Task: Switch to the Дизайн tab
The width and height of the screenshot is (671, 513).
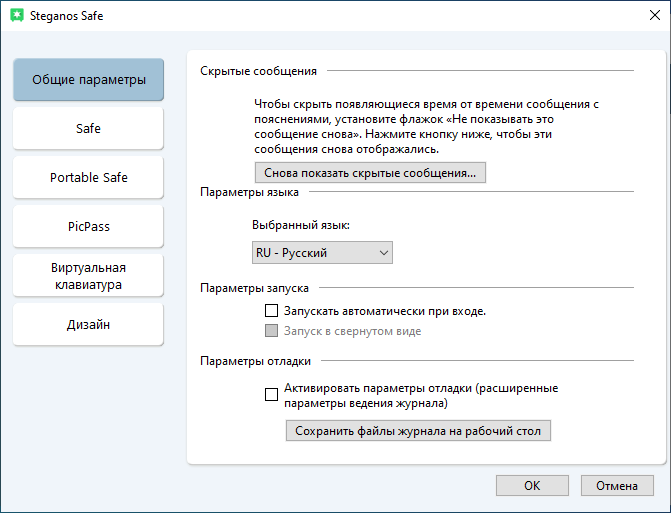Action: 89,325
